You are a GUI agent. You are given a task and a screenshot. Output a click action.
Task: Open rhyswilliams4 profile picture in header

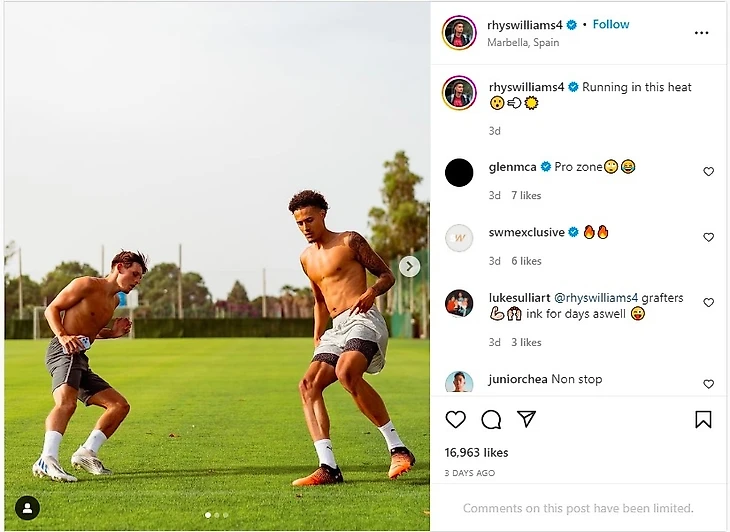[459, 32]
